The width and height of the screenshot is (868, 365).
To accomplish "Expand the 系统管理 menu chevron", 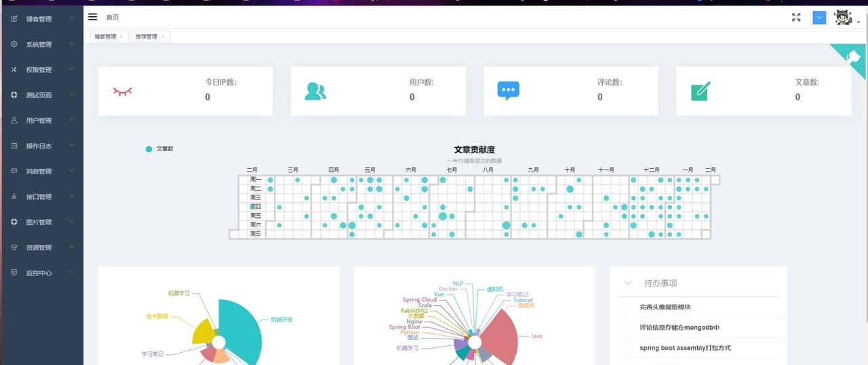I will tap(71, 44).
